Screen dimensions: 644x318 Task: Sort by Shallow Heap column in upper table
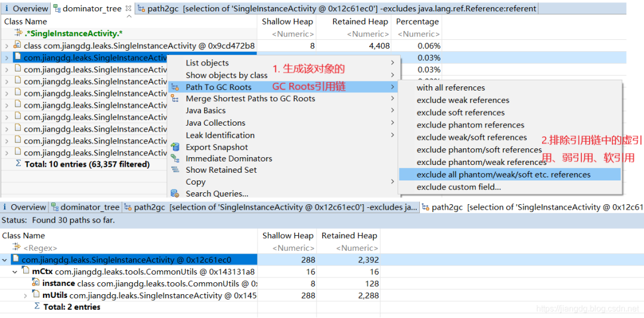click(x=287, y=22)
